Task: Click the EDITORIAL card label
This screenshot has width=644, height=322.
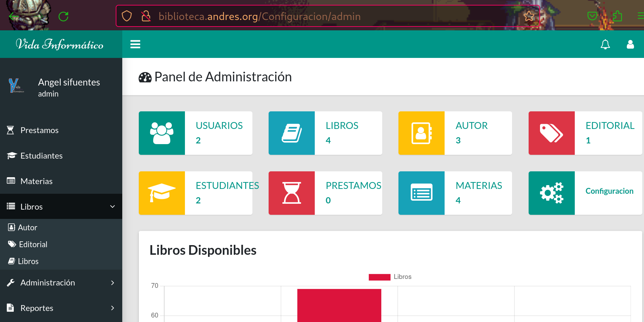Action: (x=610, y=125)
